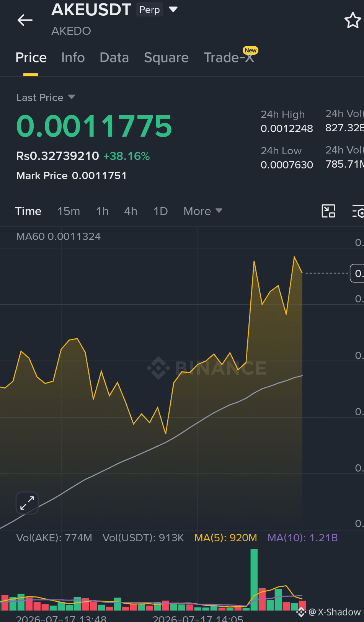364x622 pixels.
Task: Add AKEUSDT to favorites with star icon
Action: pos(353,20)
